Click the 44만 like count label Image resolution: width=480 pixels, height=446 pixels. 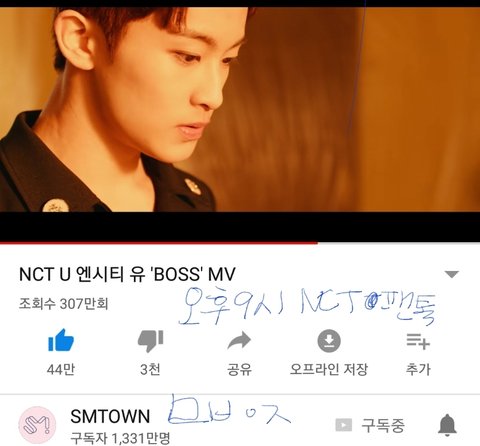click(x=61, y=369)
